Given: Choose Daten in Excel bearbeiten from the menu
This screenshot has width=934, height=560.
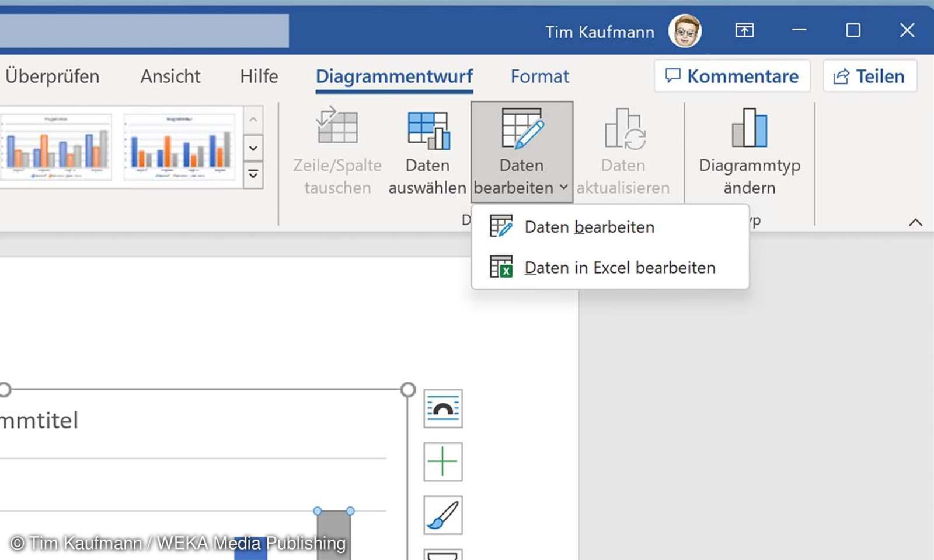Looking at the screenshot, I should pos(620,267).
